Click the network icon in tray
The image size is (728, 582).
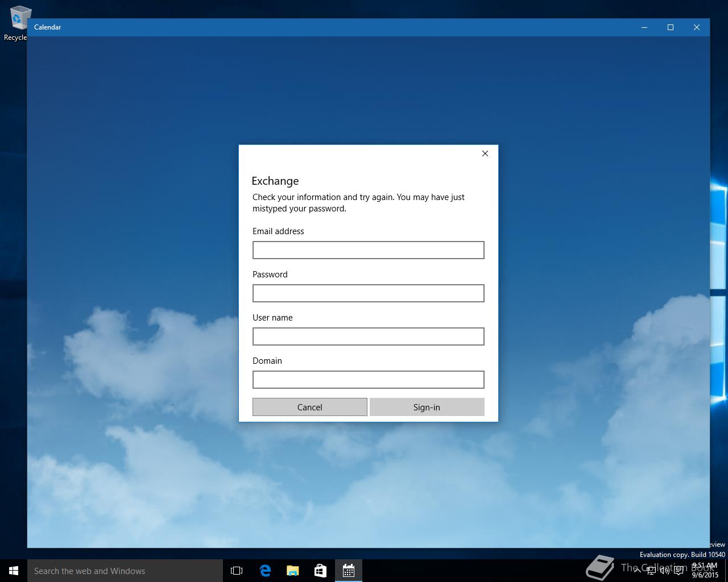651,571
